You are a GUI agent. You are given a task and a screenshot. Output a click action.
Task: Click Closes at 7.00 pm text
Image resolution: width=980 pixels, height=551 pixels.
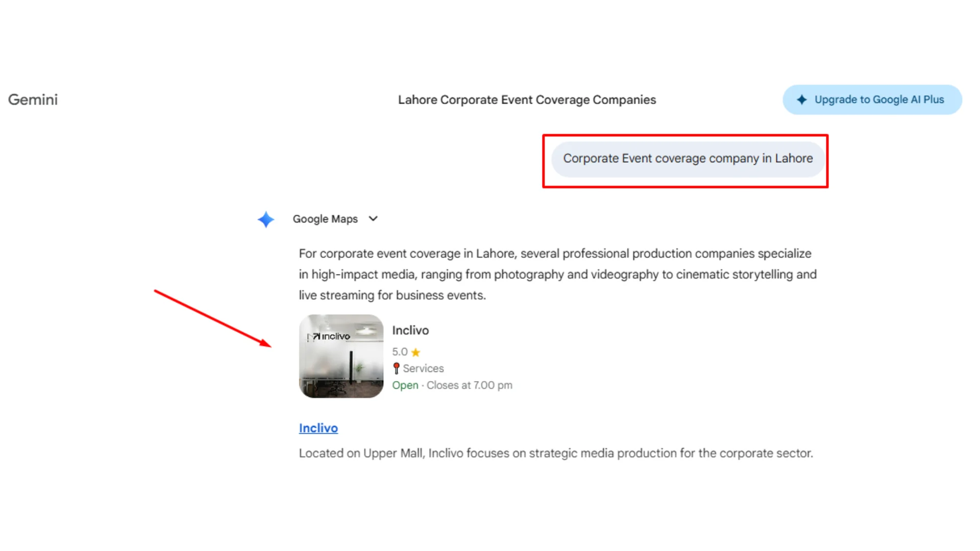click(470, 386)
